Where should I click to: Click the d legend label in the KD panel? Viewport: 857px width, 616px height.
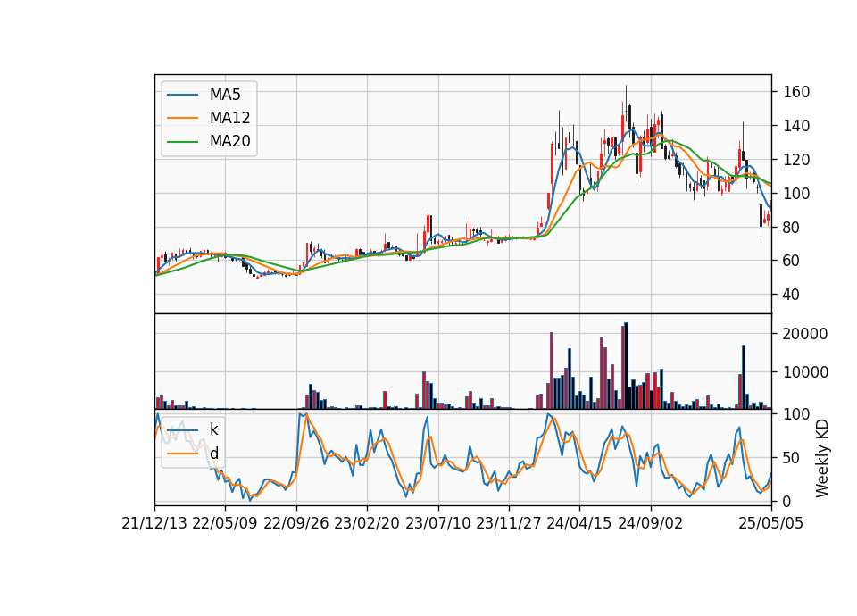[x=213, y=454]
